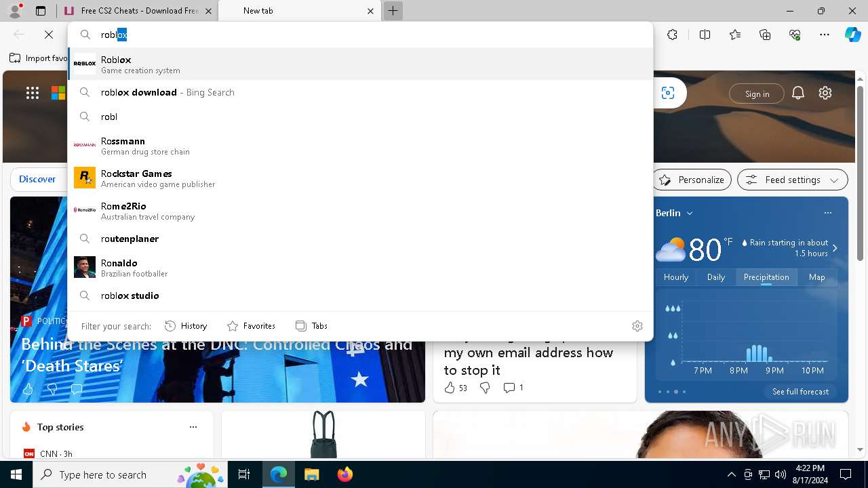868x488 pixels.
Task: Choose the routenplaner search suggestion
Action: click(x=360, y=239)
